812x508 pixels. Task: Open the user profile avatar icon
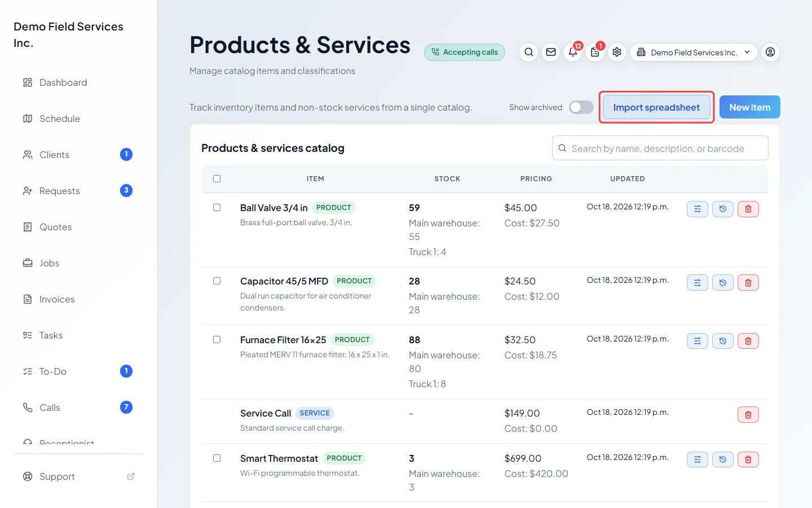point(770,52)
